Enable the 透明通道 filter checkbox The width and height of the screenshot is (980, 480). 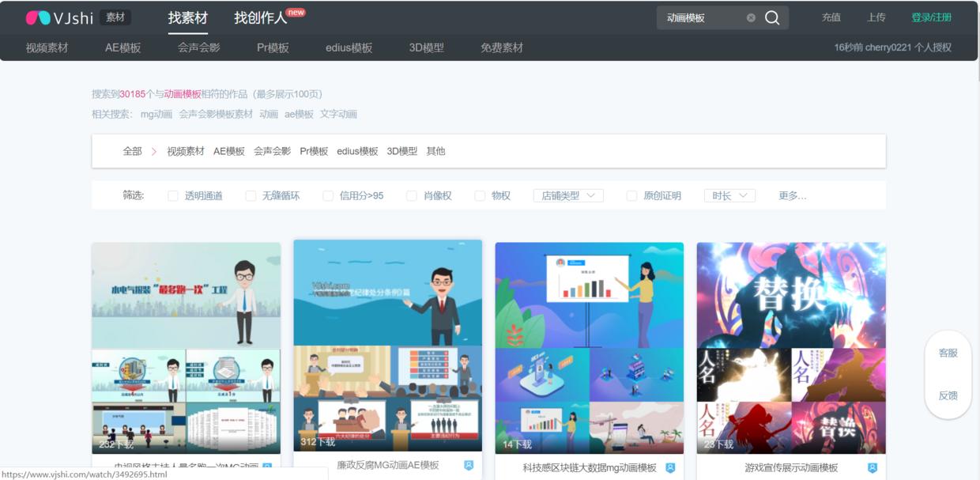(171, 195)
